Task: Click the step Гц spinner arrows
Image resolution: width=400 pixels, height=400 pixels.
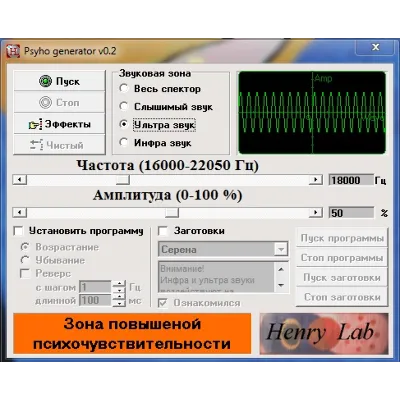Action: click(x=119, y=287)
